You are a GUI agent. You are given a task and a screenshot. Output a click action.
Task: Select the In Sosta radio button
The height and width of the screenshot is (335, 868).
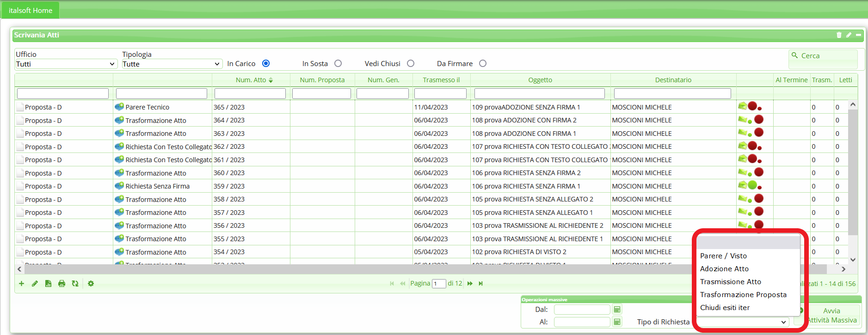coord(338,64)
